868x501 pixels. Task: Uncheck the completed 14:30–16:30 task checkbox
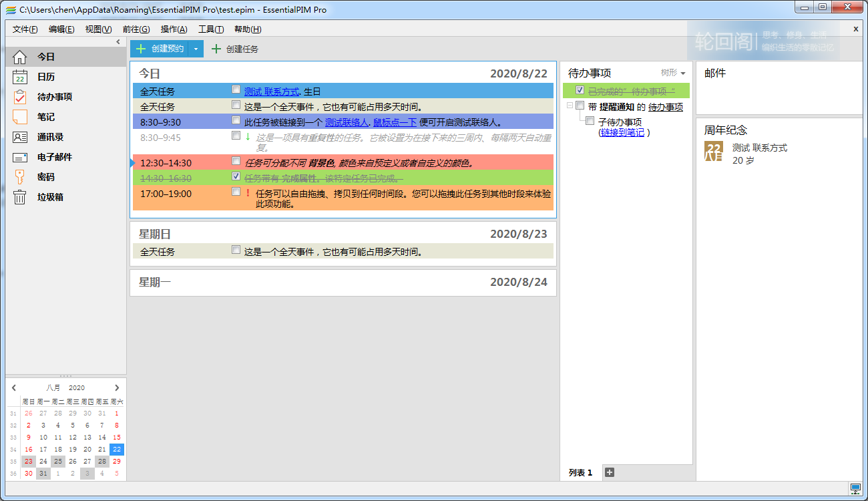pos(236,176)
